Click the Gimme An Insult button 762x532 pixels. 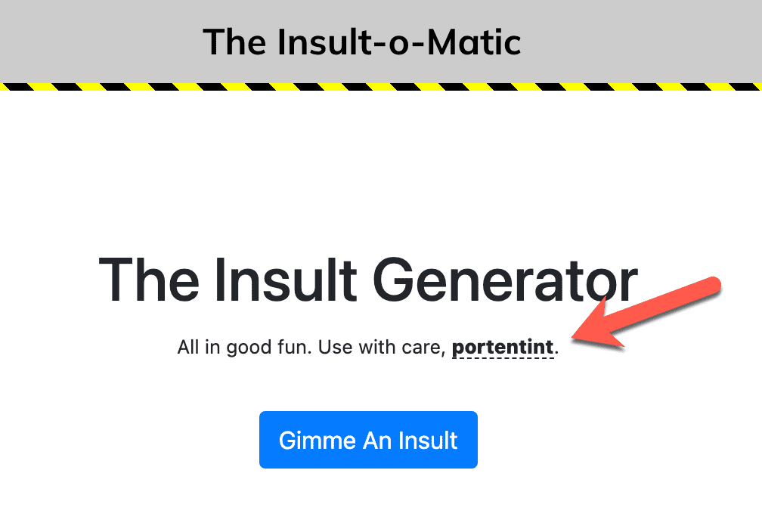pos(368,440)
